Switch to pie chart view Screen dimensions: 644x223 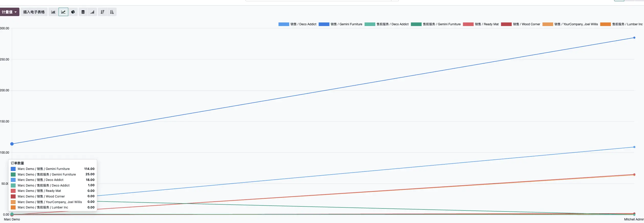pyautogui.click(x=73, y=12)
